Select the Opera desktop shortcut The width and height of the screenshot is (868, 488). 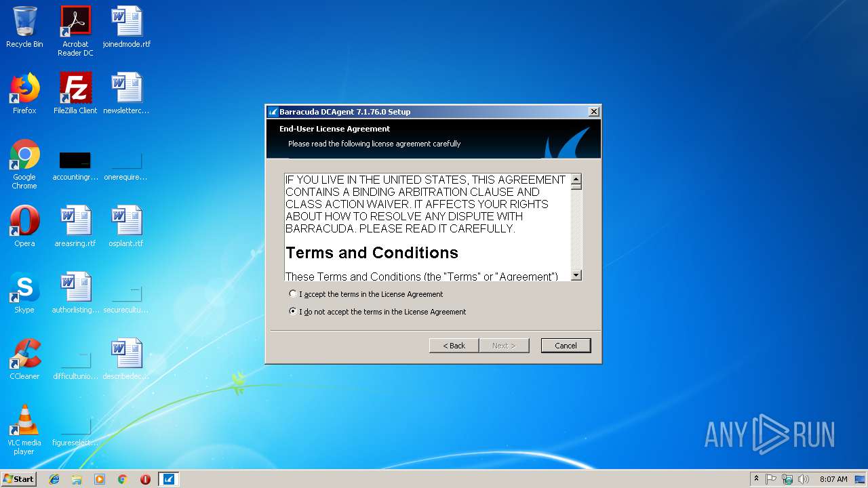point(24,226)
